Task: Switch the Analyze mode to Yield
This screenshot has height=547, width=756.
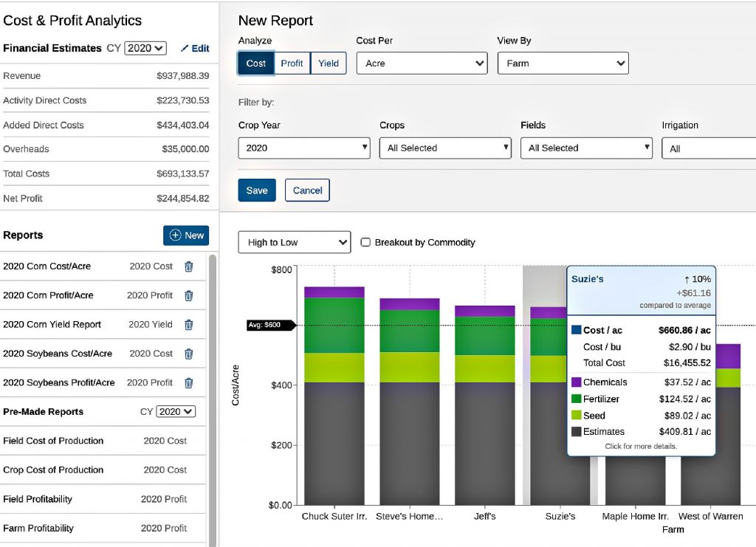Action: (x=328, y=63)
